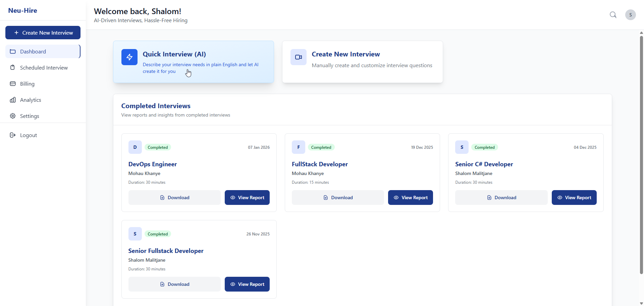Open Settings from the sidebar
Screen dimensions: 644x306
(30, 116)
